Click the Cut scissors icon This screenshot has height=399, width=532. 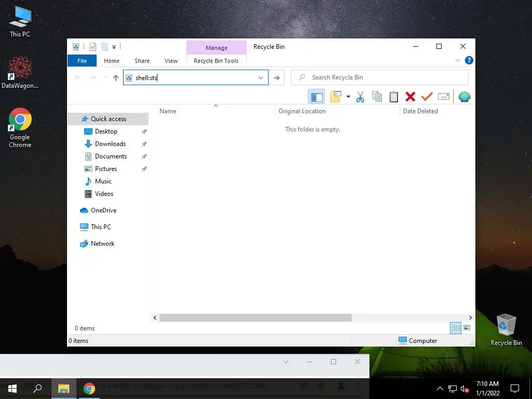pos(360,97)
